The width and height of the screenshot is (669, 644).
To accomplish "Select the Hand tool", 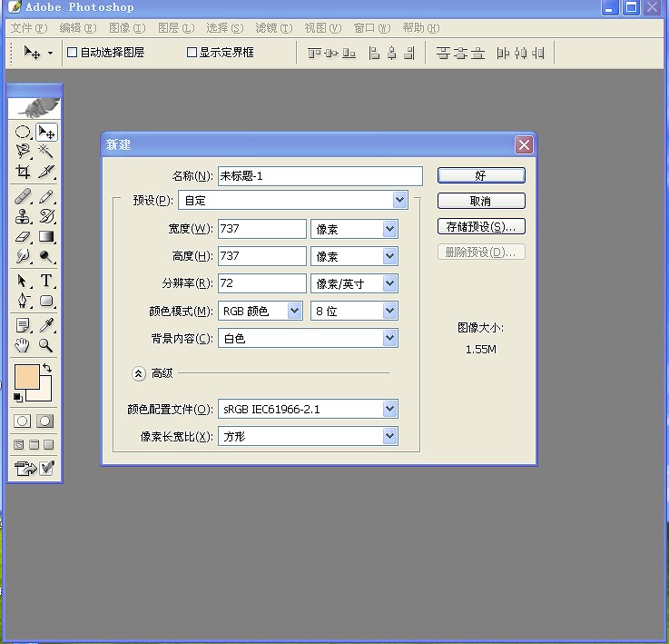I will click(x=23, y=345).
